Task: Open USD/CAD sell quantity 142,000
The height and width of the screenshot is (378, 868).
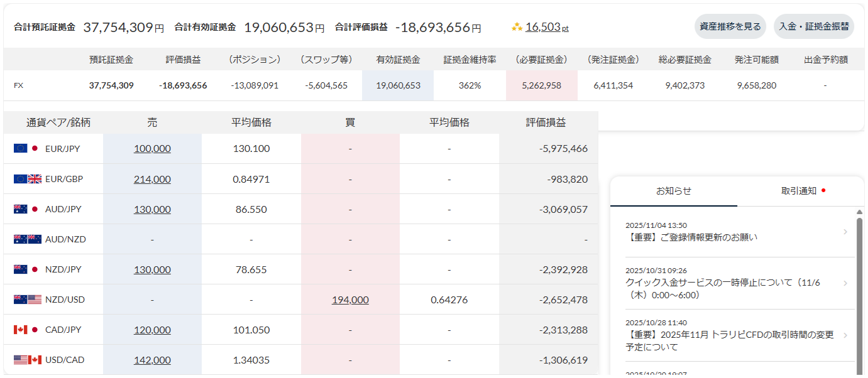Action: pyautogui.click(x=152, y=360)
